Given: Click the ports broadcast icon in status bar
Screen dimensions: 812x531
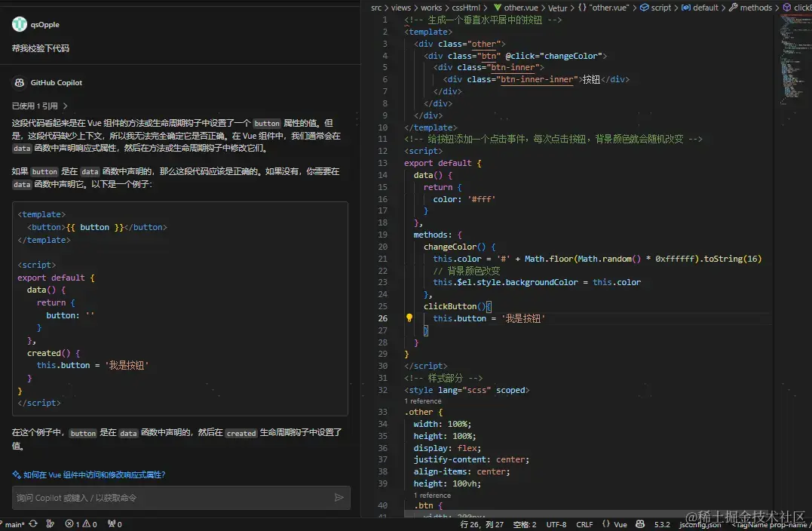Looking at the screenshot, I should click(115, 523).
